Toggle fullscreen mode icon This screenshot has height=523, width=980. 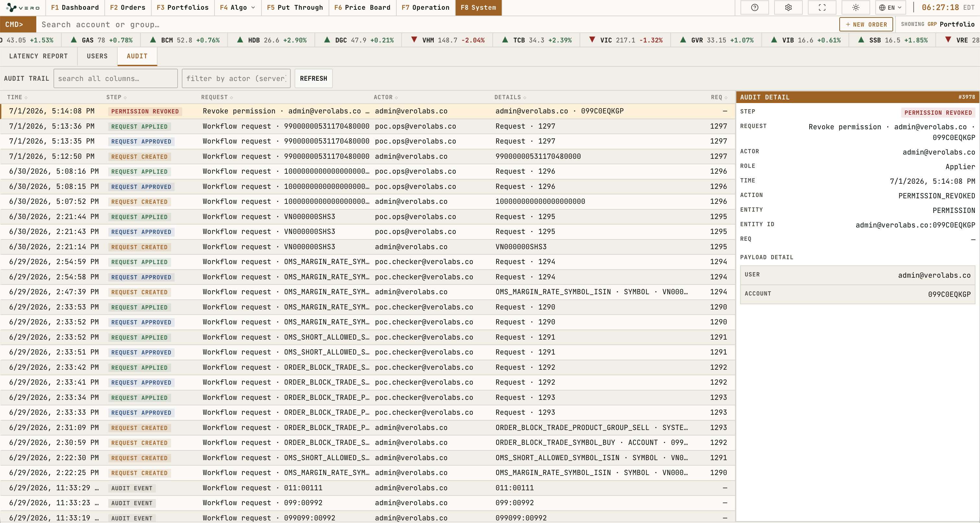point(822,7)
